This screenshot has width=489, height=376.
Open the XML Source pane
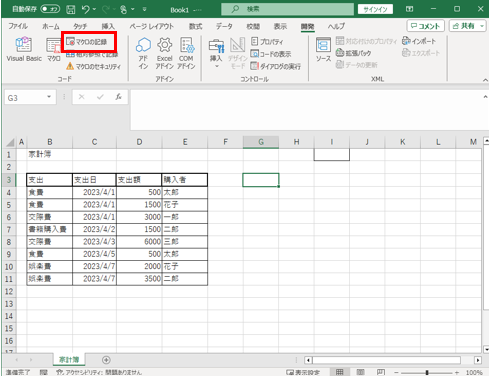click(323, 50)
